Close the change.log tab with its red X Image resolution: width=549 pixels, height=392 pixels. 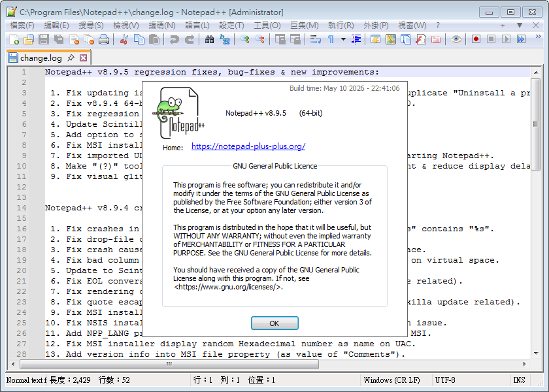(84, 57)
